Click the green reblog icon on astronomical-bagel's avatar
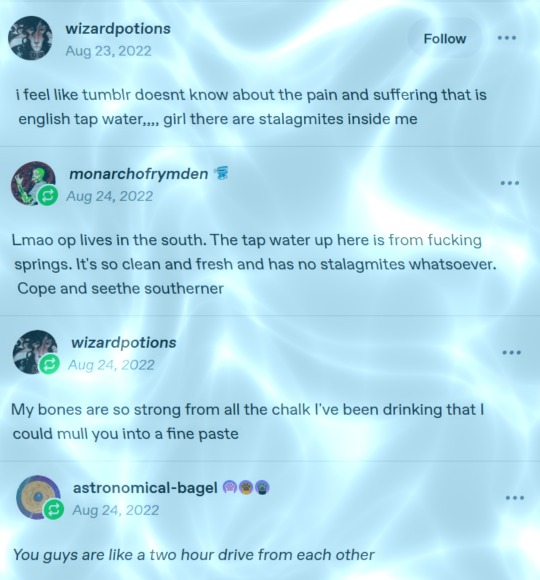This screenshot has height=580, width=540. click(x=54, y=510)
